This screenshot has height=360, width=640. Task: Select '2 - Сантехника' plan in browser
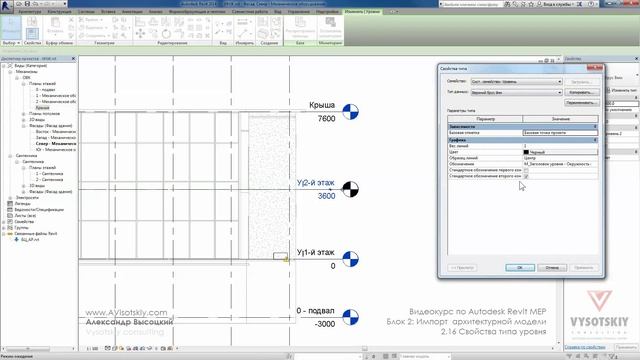pos(49,180)
